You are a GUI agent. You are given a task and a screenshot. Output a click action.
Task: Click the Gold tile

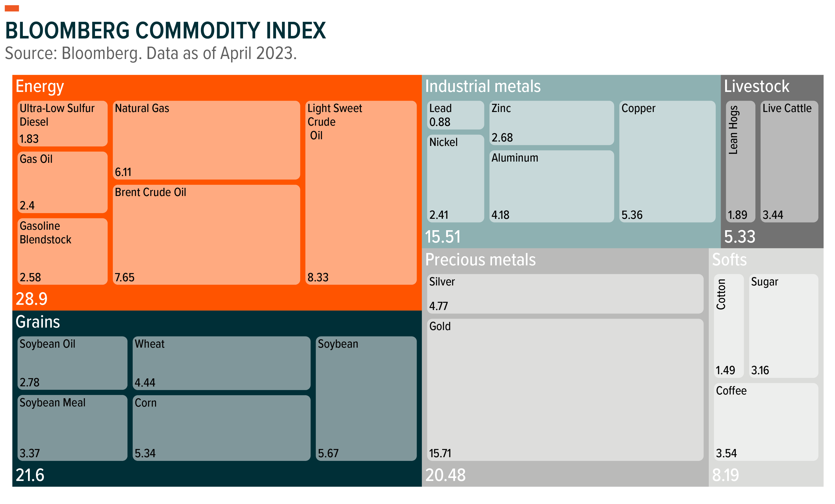coord(565,390)
